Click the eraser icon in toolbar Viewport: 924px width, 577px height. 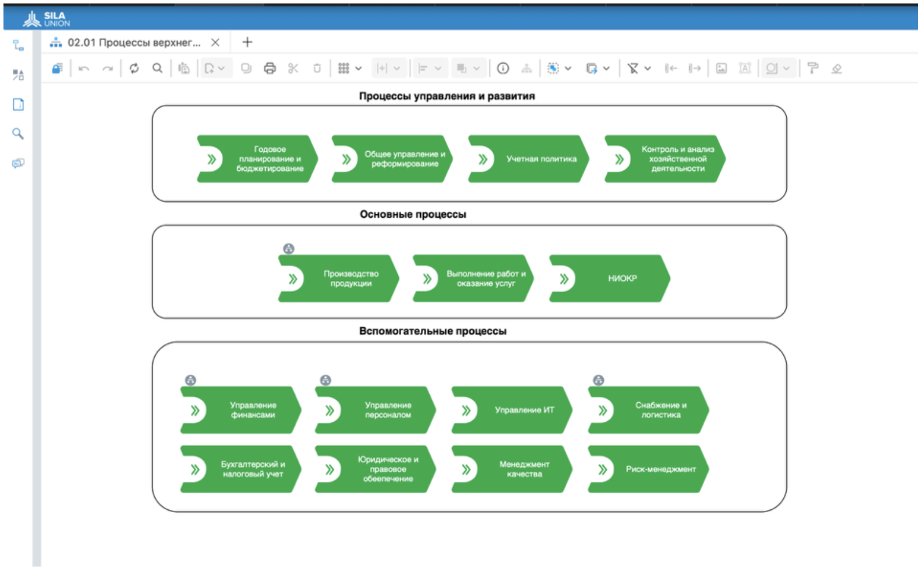click(x=837, y=68)
